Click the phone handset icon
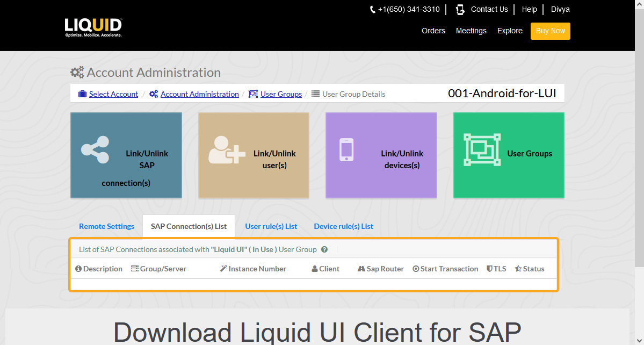644x345 pixels. click(x=373, y=10)
